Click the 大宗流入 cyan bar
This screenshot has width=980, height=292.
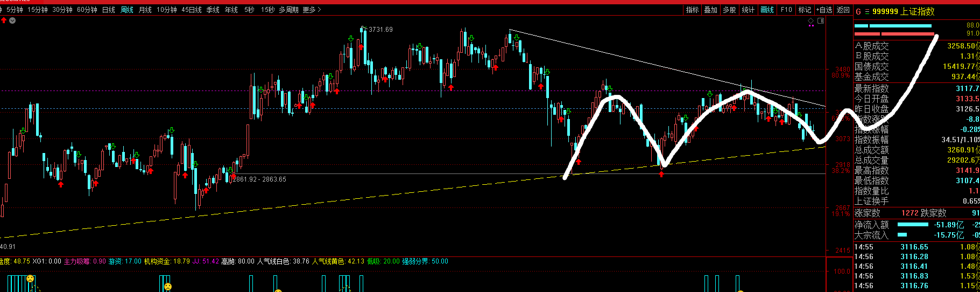(x=903, y=235)
